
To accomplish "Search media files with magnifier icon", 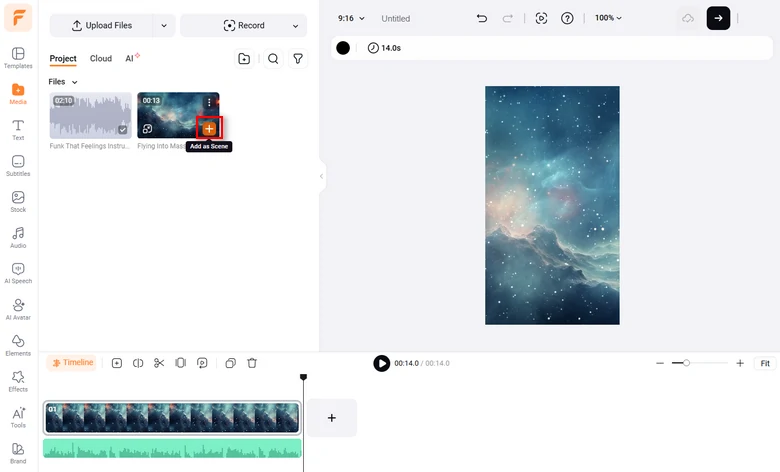I will pyautogui.click(x=273, y=59).
